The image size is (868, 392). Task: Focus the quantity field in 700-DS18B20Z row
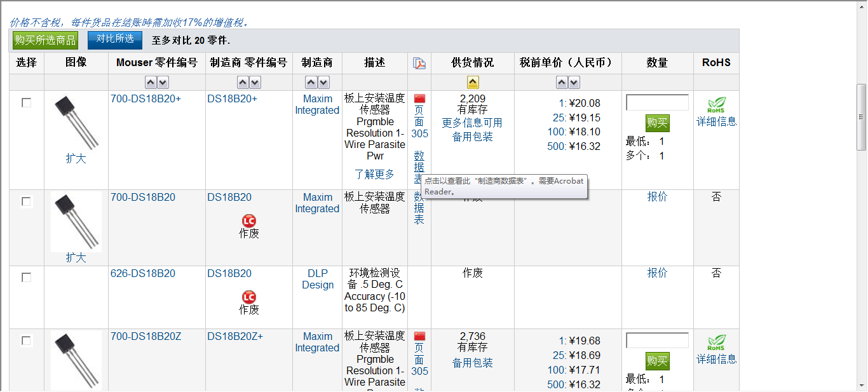(x=657, y=340)
